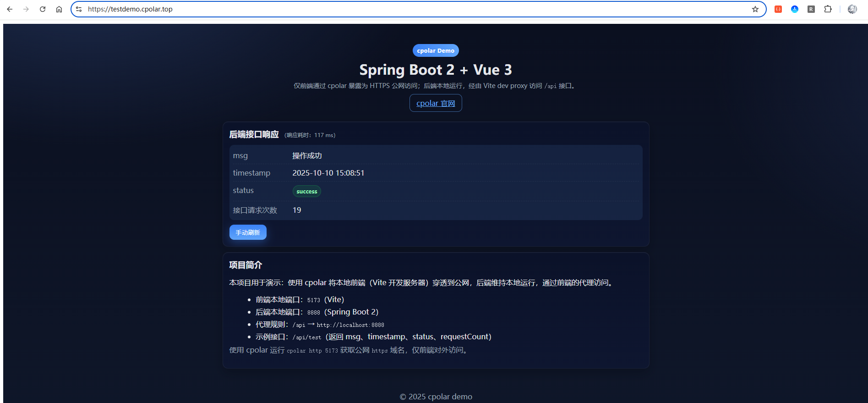Open the gray R extension icon
Viewport: 868px width, 403px height.
811,9
